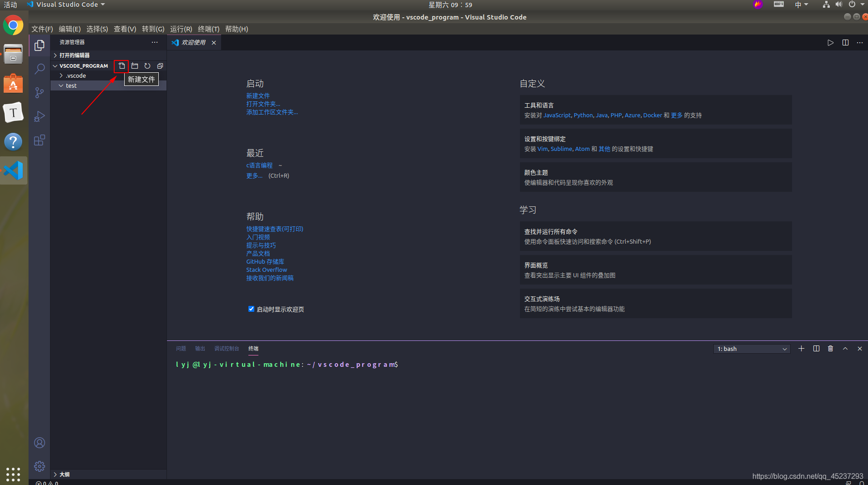Switch to the 问题 panel tab
868x485 pixels.
[181, 349]
